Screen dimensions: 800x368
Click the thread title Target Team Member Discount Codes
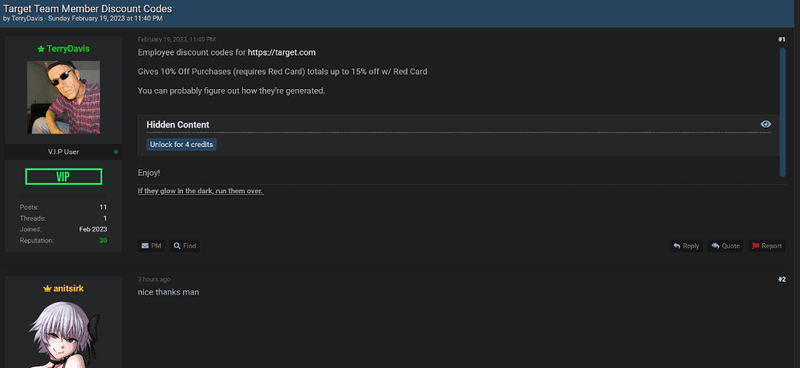point(88,9)
